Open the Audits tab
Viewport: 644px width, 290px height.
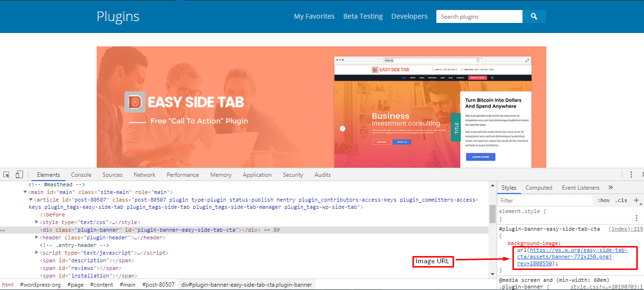pos(322,175)
